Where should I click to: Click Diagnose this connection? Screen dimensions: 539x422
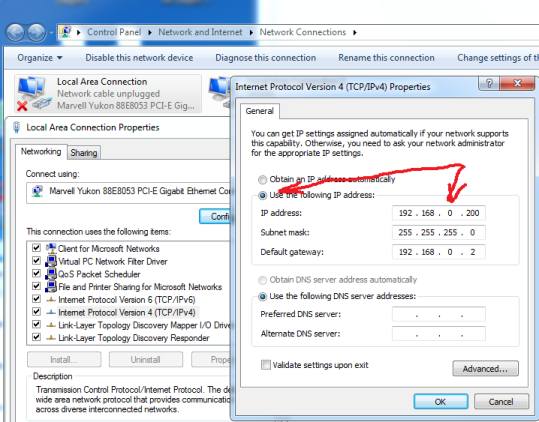(265, 58)
